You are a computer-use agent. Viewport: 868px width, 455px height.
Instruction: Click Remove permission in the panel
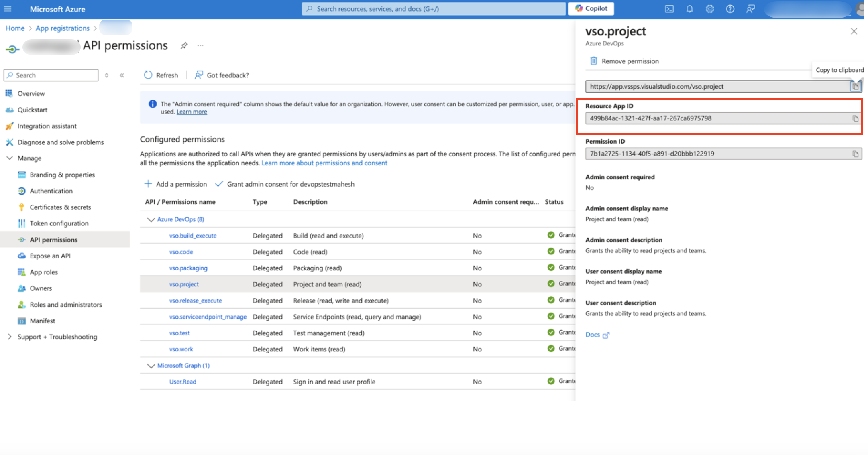624,61
